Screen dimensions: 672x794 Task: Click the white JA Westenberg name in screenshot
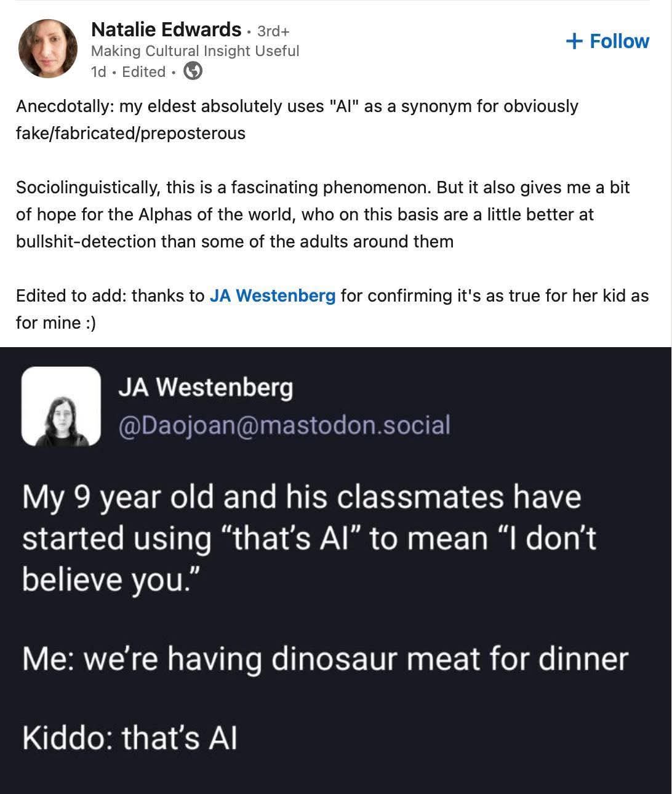[x=206, y=388]
